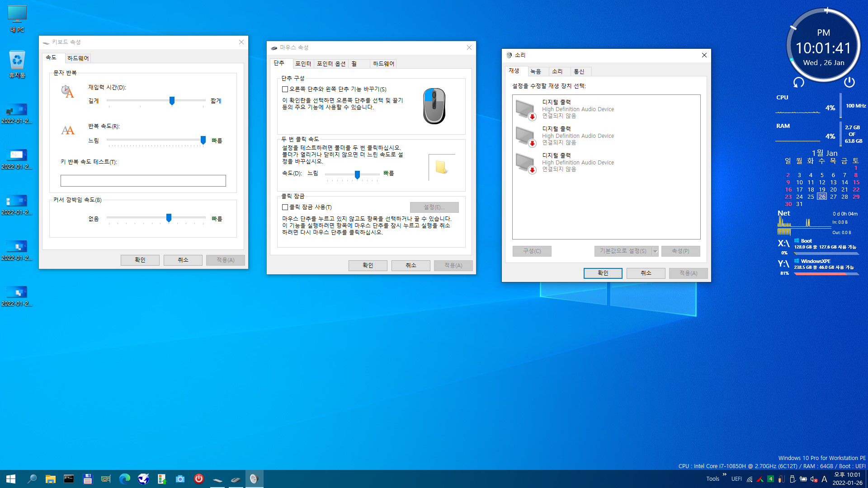This screenshot has height=488, width=868.
Task: Click the double-click test folder icon
Action: (442, 167)
